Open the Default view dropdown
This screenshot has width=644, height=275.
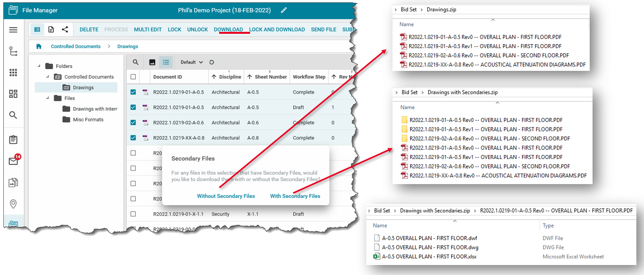pyautogui.click(x=191, y=62)
